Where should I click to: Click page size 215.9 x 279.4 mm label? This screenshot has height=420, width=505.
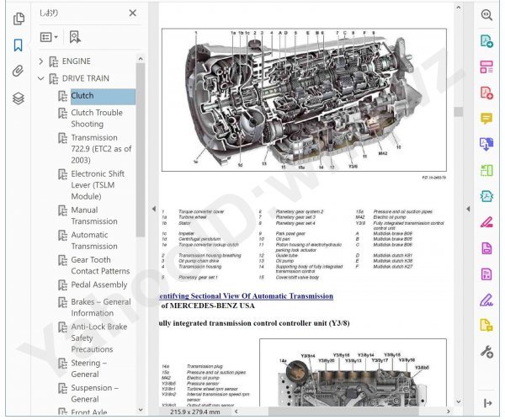(195, 412)
